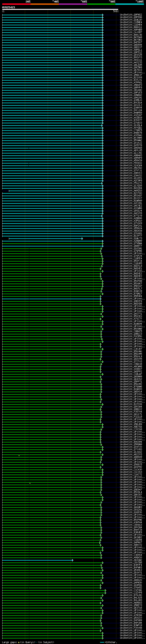Select hit label UniRef100_Q1WLT3
This screenshot has height=644, width=146.
point(131,238)
